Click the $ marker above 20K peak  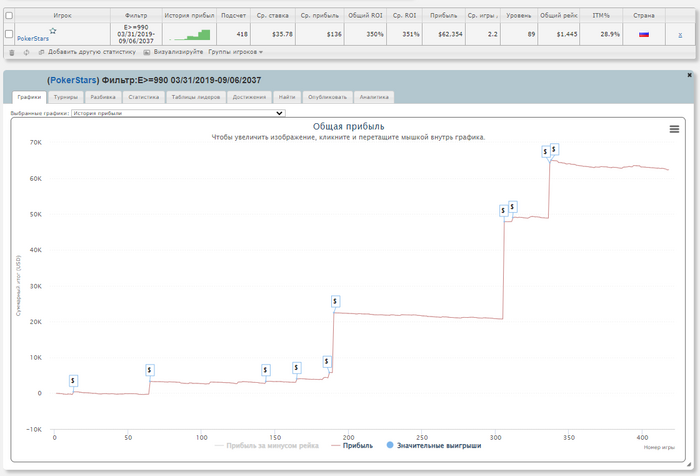click(x=336, y=302)
